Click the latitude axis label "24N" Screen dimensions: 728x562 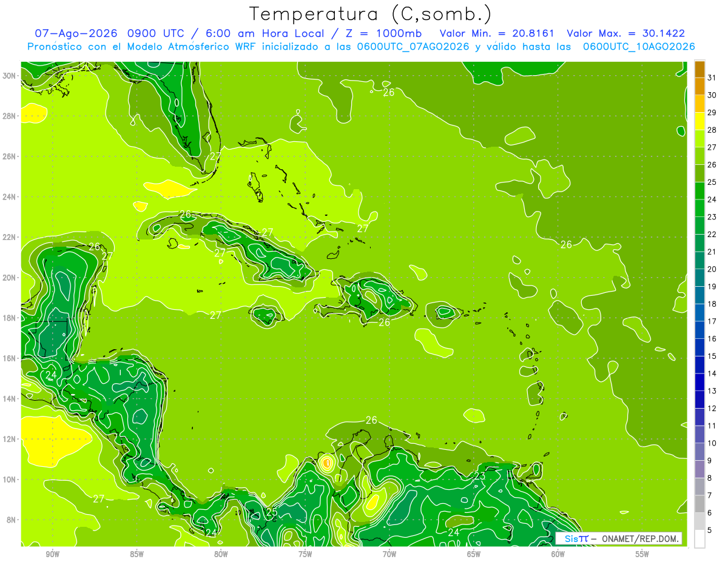(10, 197)
